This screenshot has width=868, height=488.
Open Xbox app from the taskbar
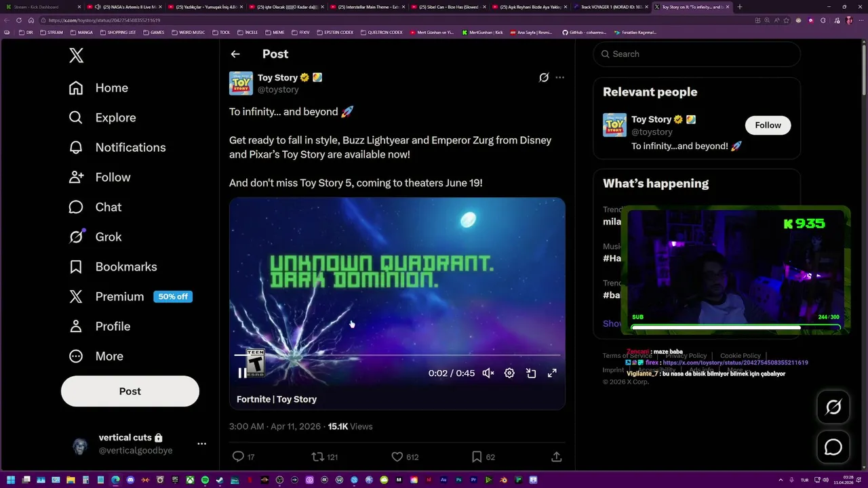click(191, 481)
